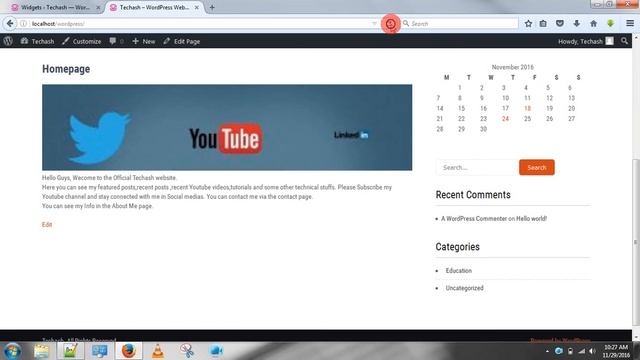
Task: Open the New content menu
Action: coord(144,41)
